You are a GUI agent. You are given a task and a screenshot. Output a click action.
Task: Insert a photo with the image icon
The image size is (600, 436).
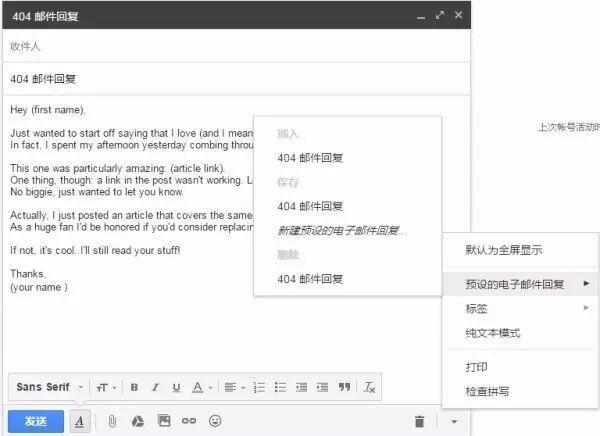coord(164,421)
